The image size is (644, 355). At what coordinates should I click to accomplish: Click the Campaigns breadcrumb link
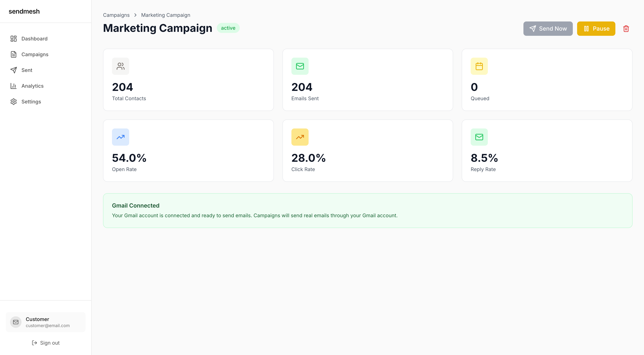(x=116, y=15)
